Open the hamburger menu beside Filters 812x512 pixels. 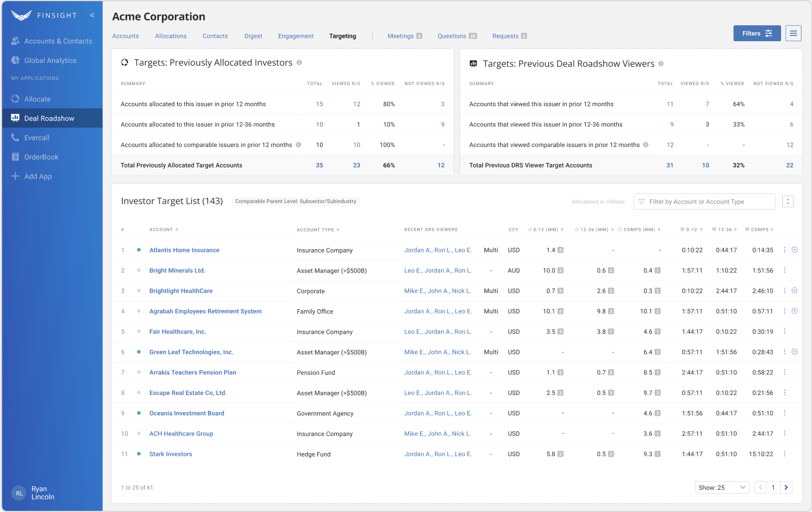coord(793,33)
